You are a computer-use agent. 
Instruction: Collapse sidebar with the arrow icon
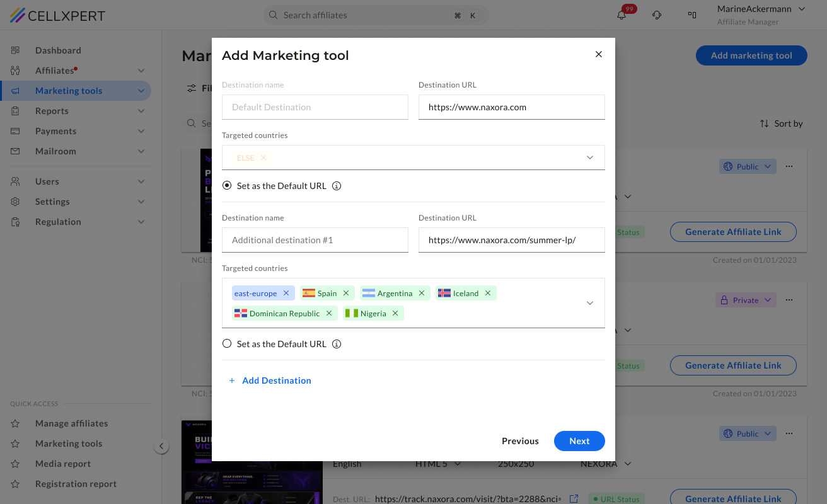click(161, 446)
